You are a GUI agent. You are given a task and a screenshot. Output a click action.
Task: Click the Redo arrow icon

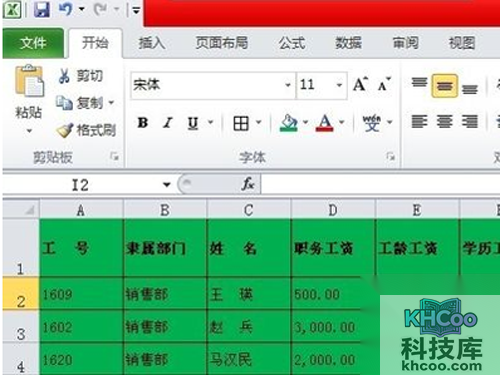coord(100,9)
